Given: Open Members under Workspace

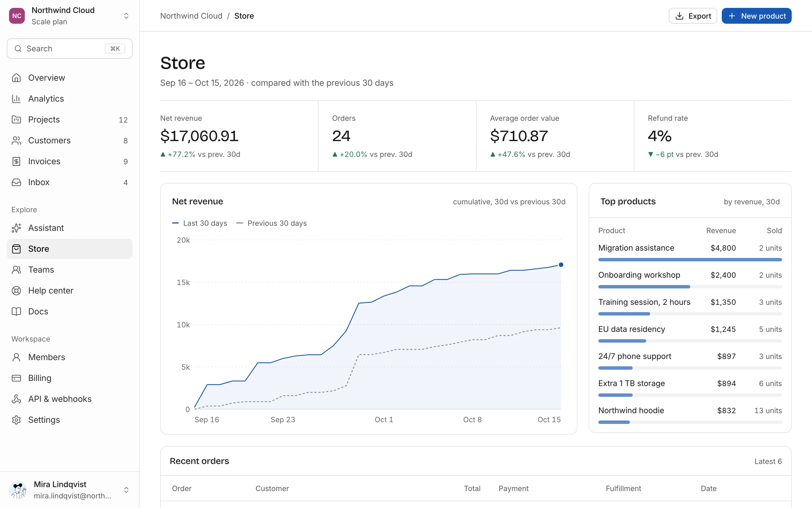Looking at the screenshot, I should click(69, 357).
